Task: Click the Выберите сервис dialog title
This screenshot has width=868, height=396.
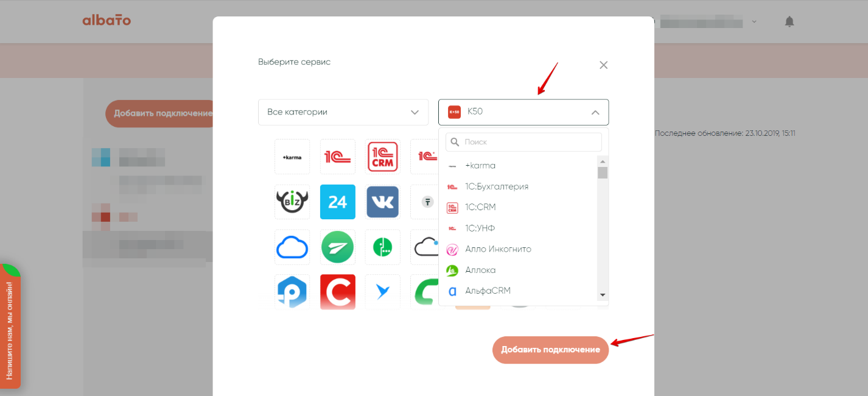Action: click(x=294, y=62)
